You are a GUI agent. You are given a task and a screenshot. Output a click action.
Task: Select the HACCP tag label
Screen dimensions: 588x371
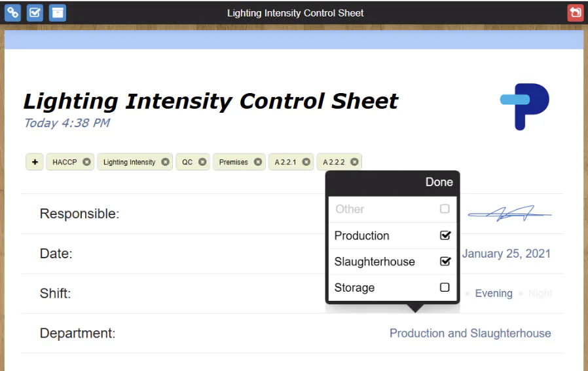pyautogui.click(x=65, y=162)
